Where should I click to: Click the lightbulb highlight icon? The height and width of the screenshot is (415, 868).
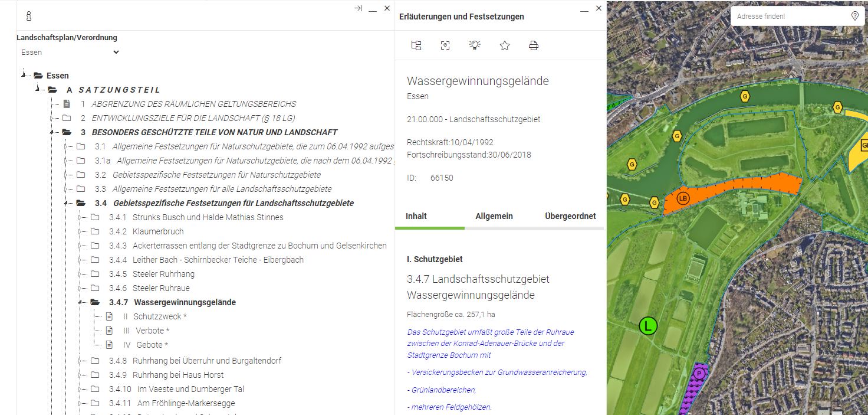click(x=475, y=45)
